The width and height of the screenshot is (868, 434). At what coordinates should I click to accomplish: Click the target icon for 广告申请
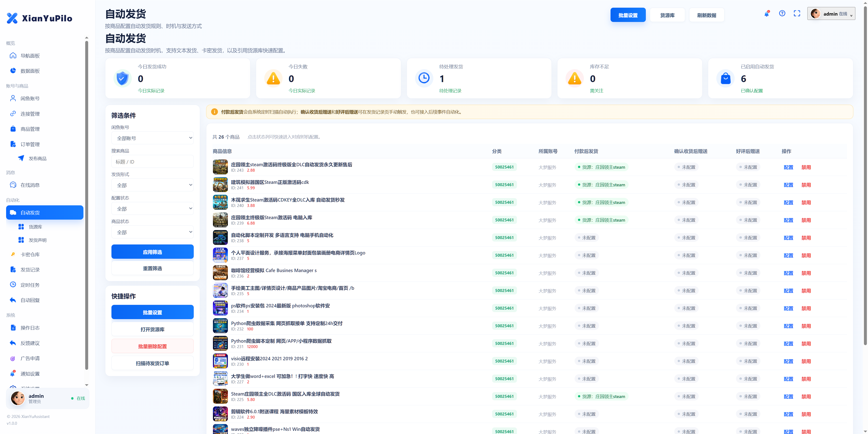pyautogui.click(x=13, y=358)
